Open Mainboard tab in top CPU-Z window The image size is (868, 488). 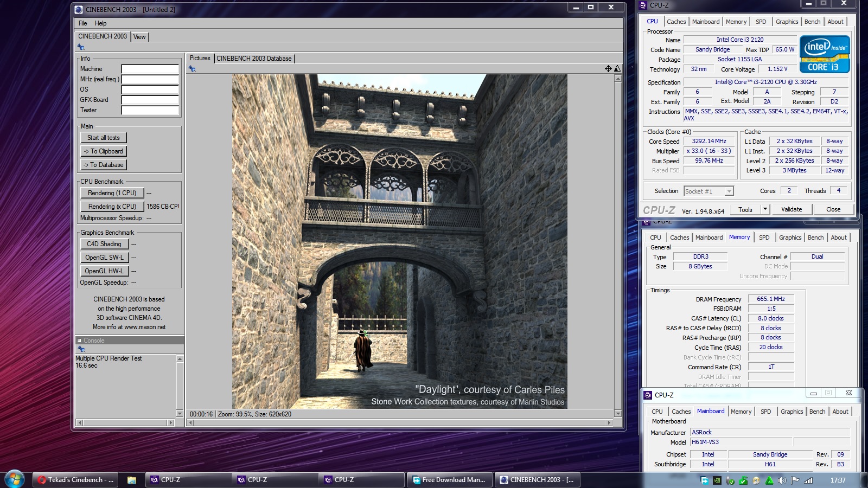tap(706, 22)
